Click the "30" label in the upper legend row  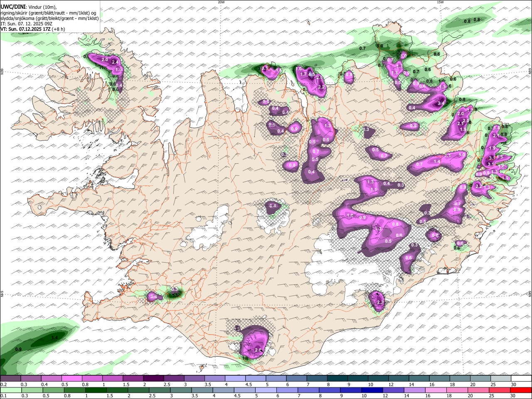tap(513, 385)
